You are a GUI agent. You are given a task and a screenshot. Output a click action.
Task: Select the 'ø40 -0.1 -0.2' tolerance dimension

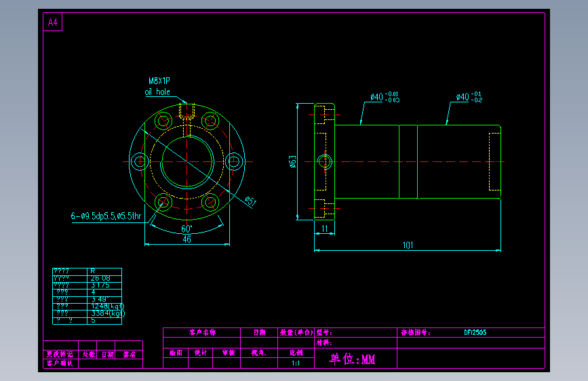tap(469, 97)
